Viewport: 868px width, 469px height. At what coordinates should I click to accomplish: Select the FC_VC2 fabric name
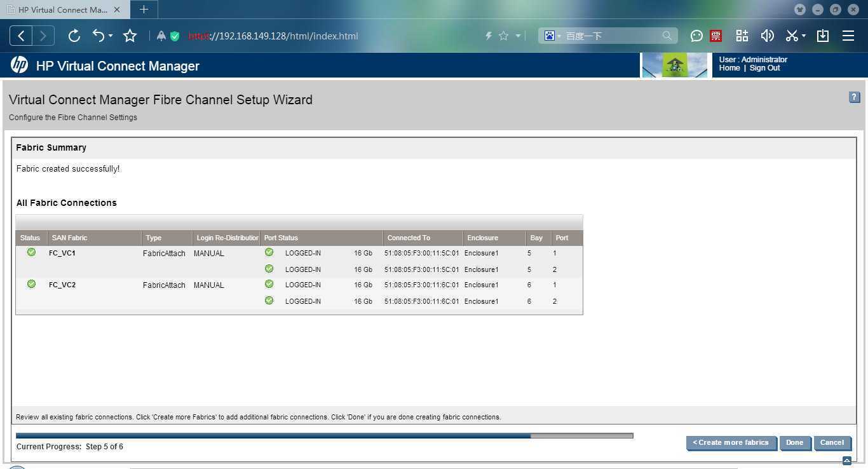(x=62, y=285)
